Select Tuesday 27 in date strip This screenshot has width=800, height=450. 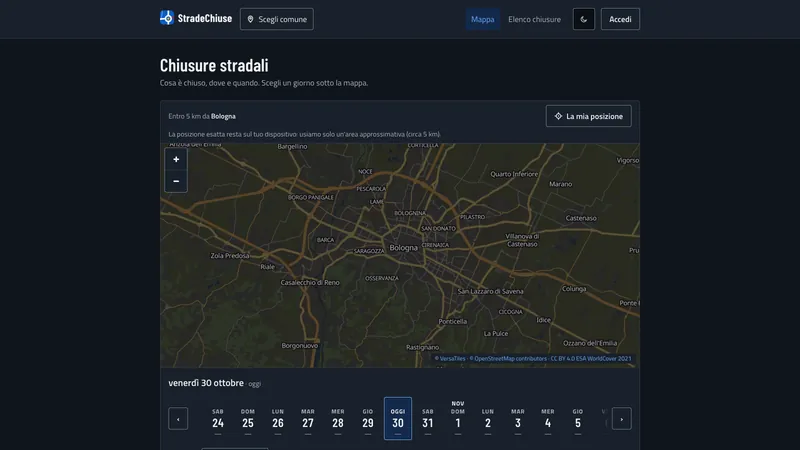[308, 419]
